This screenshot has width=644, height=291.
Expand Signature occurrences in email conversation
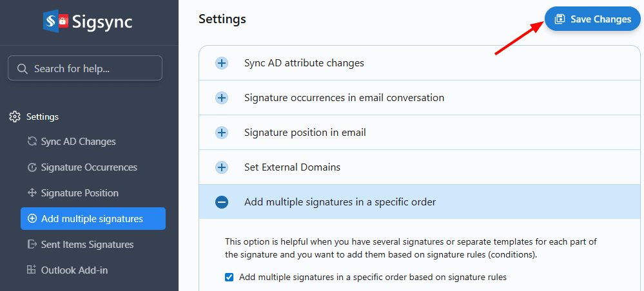tap(222, 98)
